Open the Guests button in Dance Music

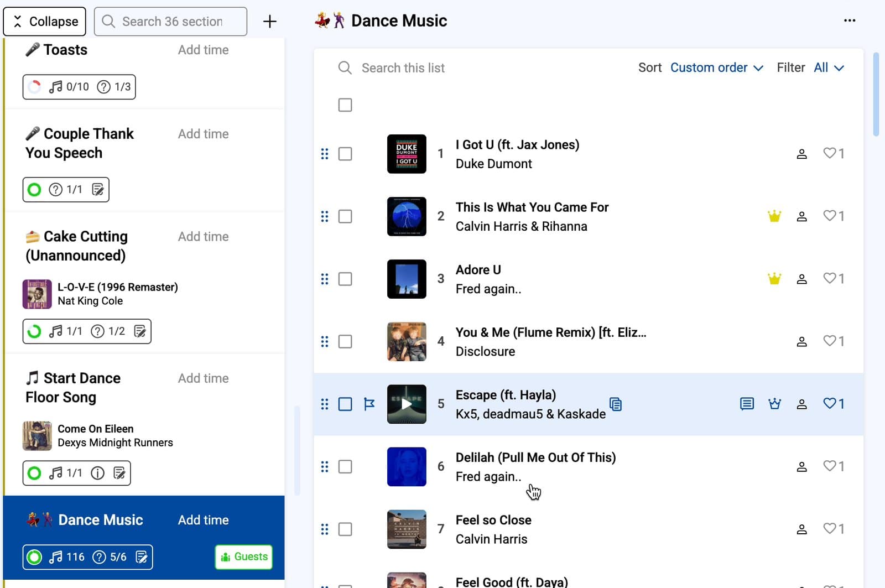[244, 557]
